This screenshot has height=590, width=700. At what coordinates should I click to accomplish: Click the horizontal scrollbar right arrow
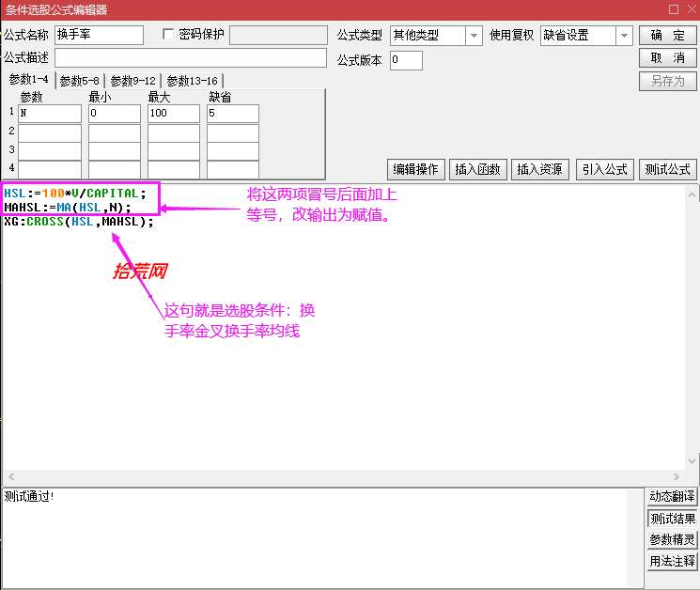click(677, 476)
